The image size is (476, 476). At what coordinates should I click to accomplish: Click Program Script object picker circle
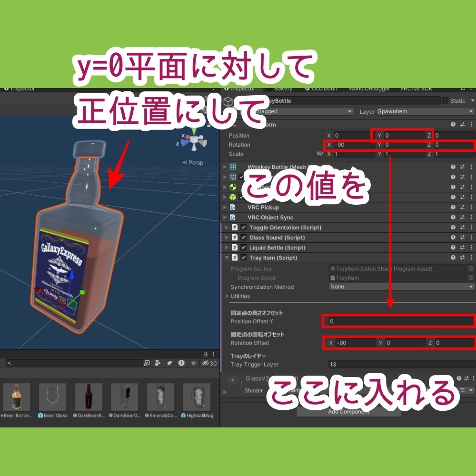[471, 278]
